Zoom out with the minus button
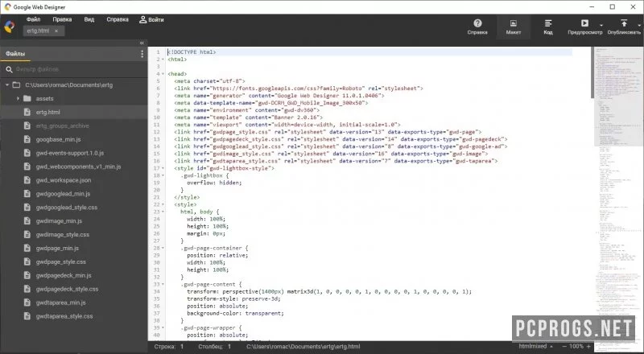Image resolution: width=644 pixels, height=354 pixels. [564, 347]
